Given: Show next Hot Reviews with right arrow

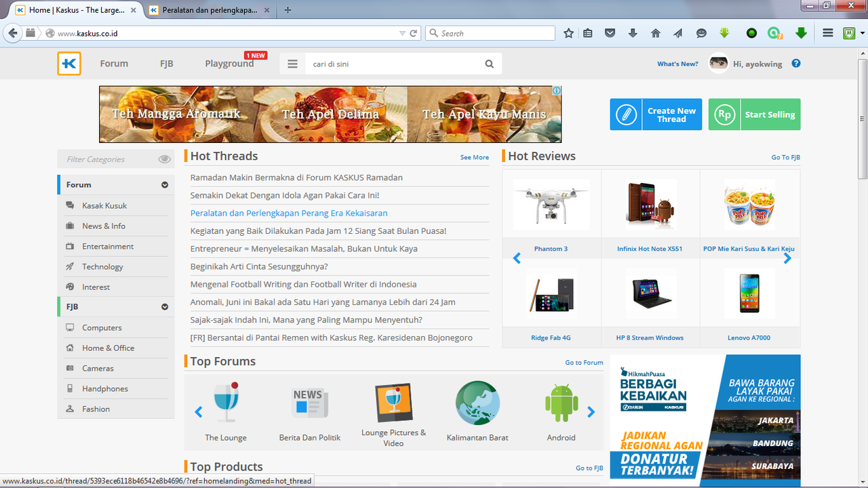Looking at the screenshot, I should point(787,258).
